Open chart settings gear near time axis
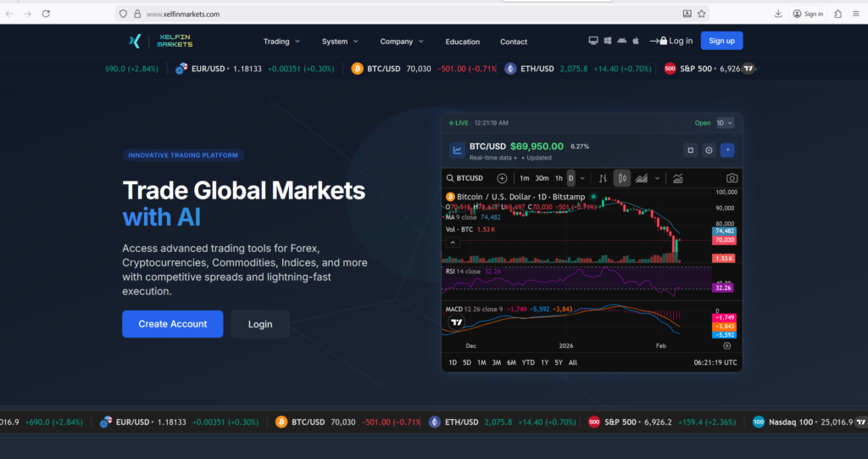Screen dimensions: 868x459 point(726,346)
